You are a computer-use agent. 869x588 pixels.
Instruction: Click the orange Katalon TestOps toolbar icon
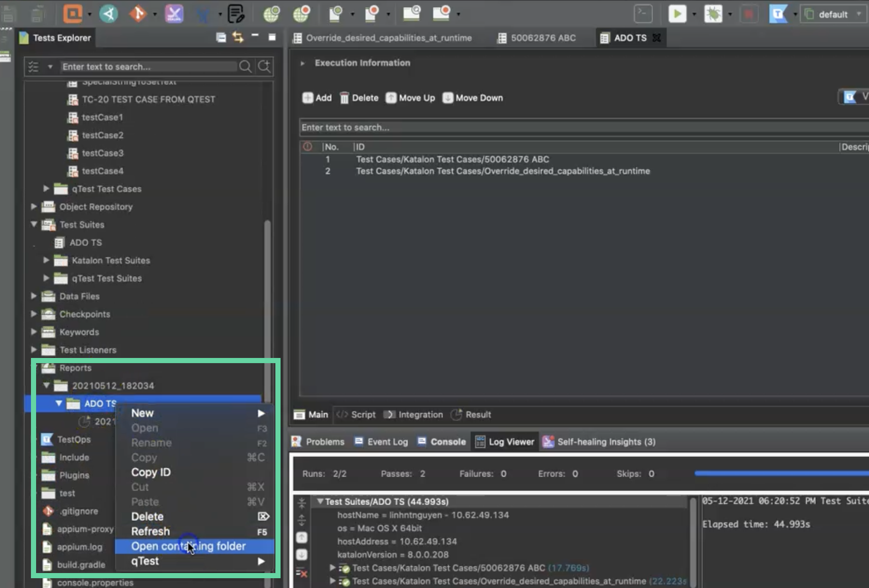[73, 14]
